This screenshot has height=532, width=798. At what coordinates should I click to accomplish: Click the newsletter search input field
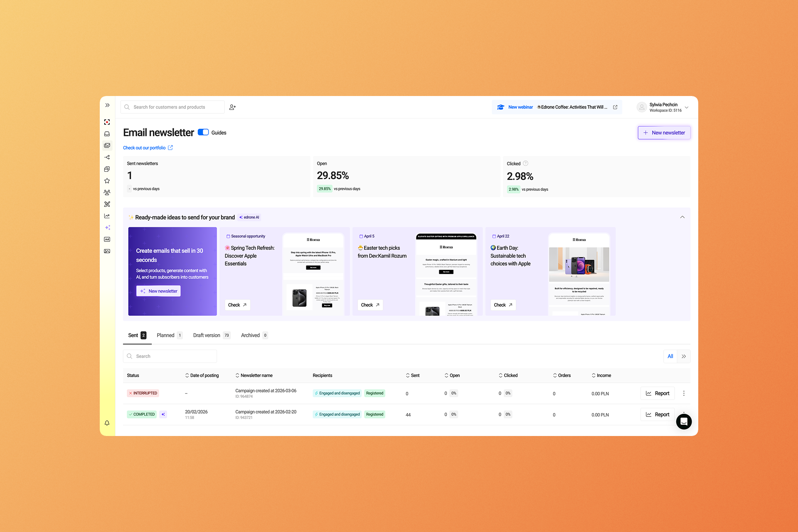coord(170,356)
